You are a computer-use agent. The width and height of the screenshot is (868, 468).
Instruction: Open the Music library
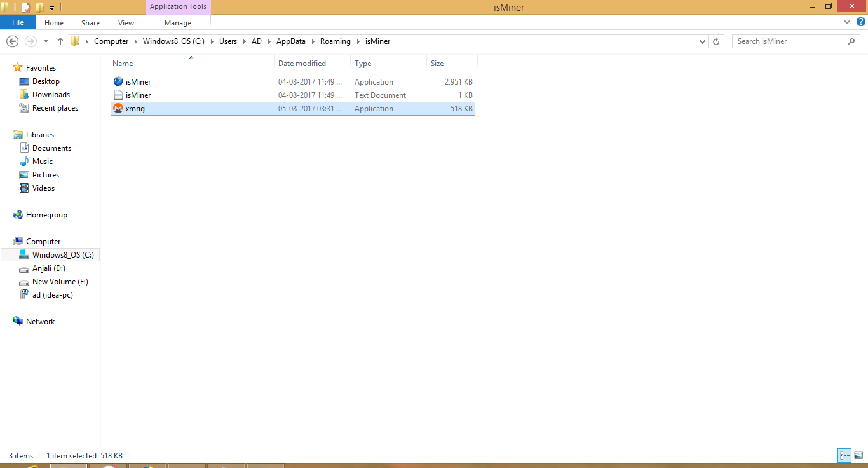point(43,162)
